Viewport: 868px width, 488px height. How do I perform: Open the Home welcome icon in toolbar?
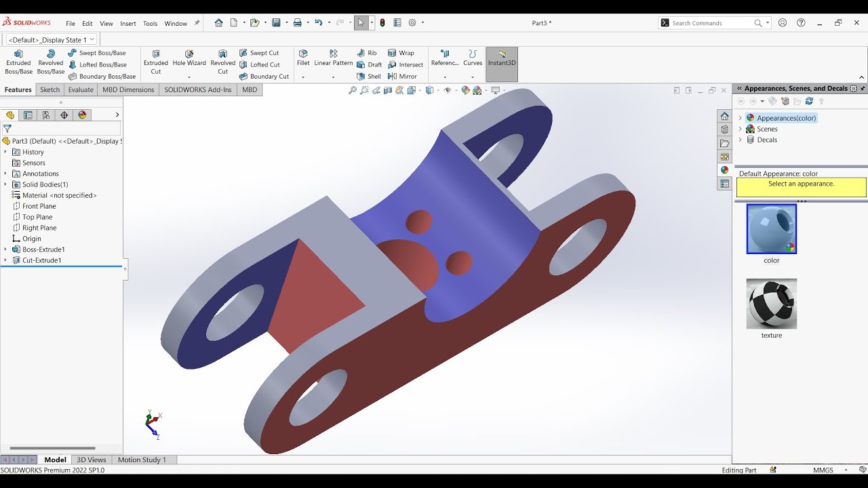point(218,22)
